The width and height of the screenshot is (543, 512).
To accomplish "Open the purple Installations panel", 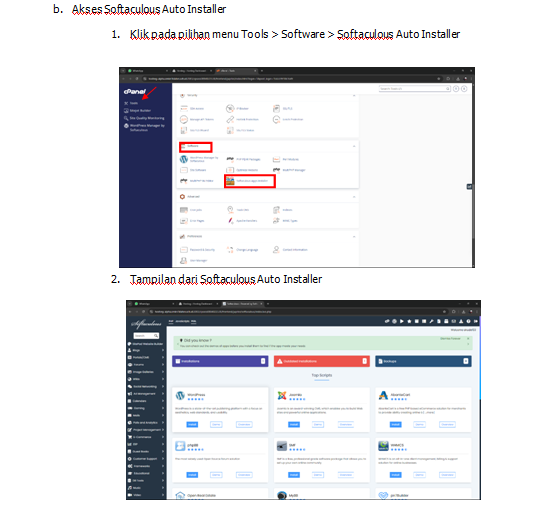I will [x=220, y=361].
